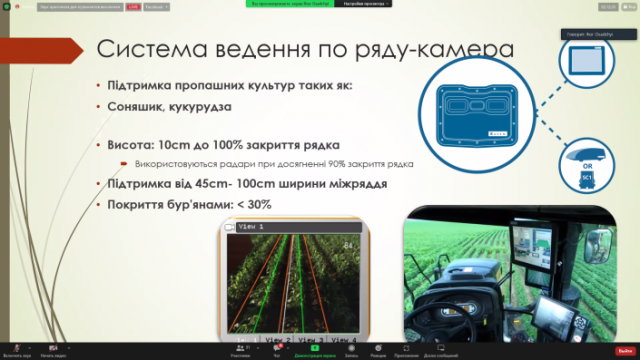Unmute the microphone in Zoom toolbar
The height and width of the screenshot is (360, 640).
17,351
